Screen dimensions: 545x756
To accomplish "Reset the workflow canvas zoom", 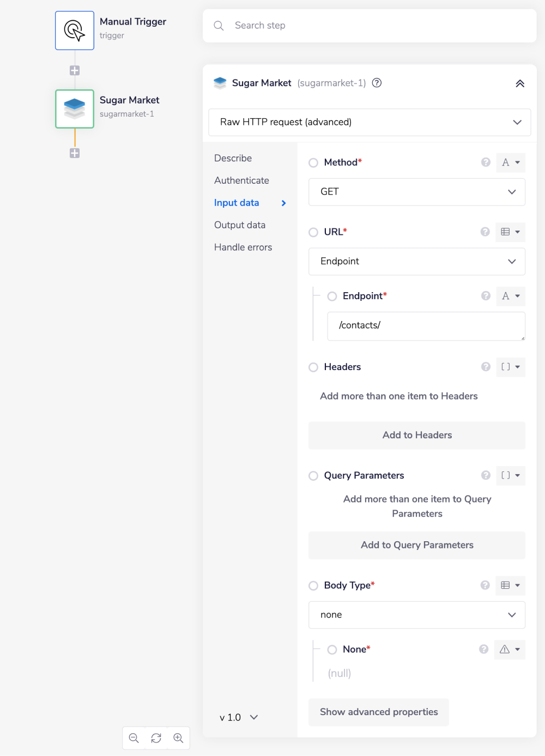I will (x=156, y=738).
